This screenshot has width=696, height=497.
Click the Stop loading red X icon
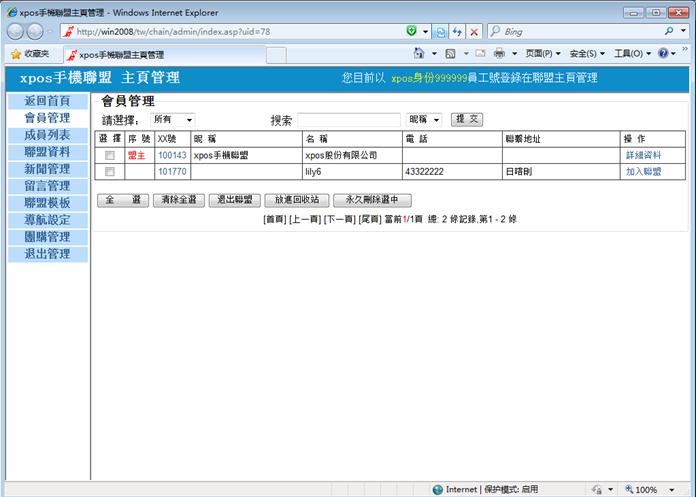474,32
